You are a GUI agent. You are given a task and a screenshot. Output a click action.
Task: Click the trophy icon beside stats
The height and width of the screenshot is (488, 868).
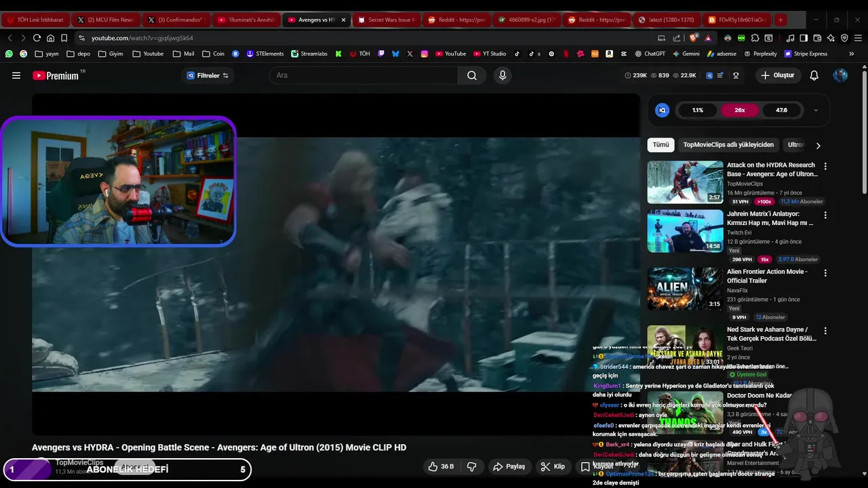click(x=736, y=75)
